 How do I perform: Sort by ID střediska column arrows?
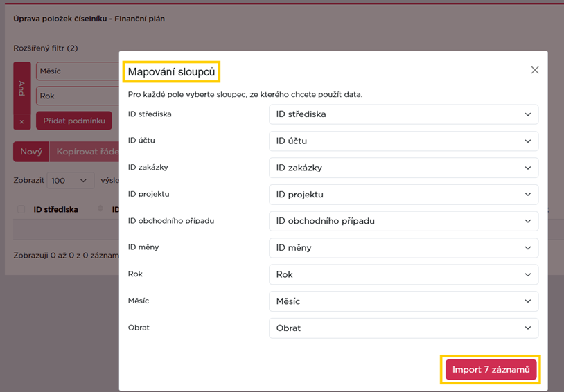[100, 208]
